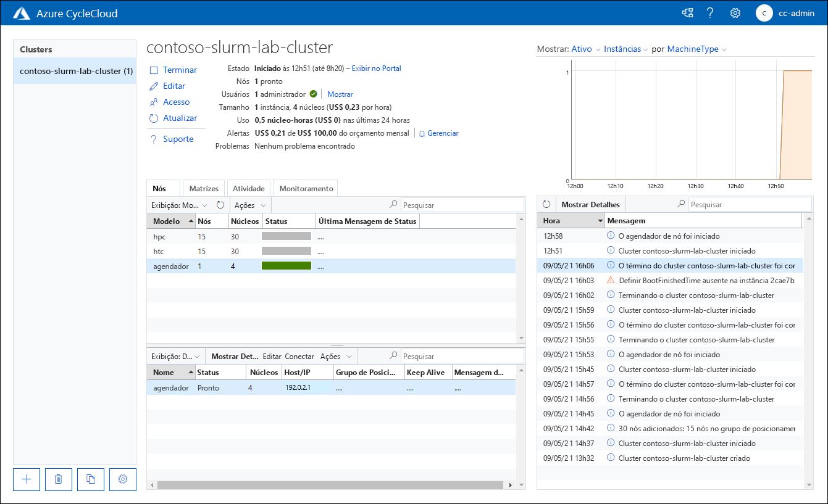Click the Terminar cluster button

coord(174,70)
